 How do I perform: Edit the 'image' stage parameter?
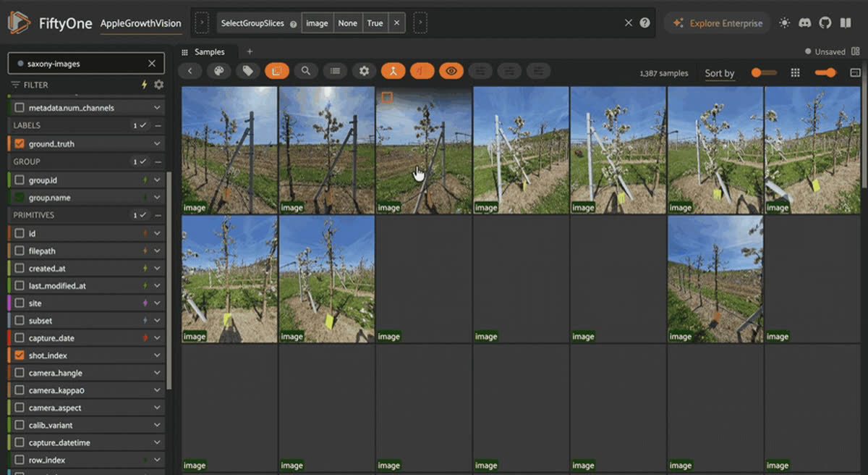(317, 23)
